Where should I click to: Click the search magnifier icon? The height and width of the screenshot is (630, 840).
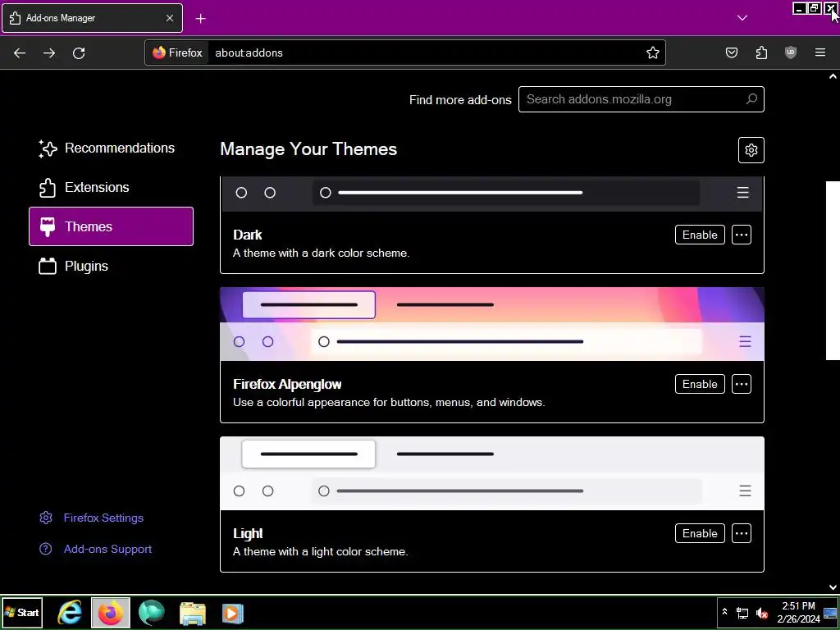(751, 99)
